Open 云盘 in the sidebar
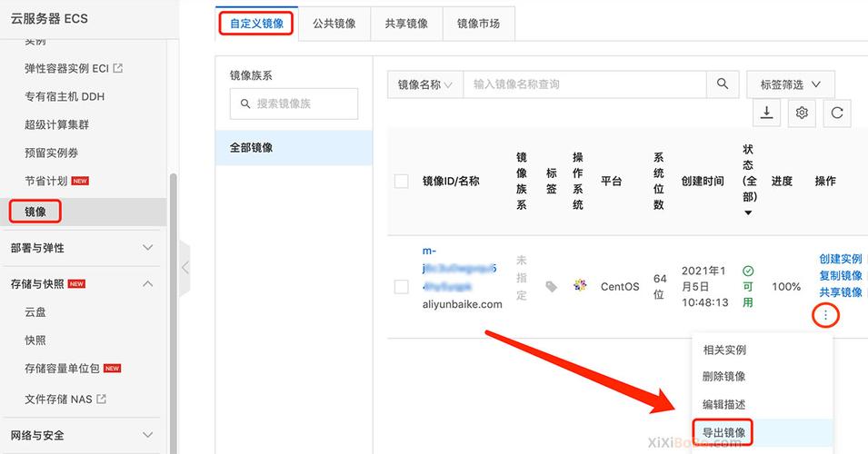 pos(35,311)
